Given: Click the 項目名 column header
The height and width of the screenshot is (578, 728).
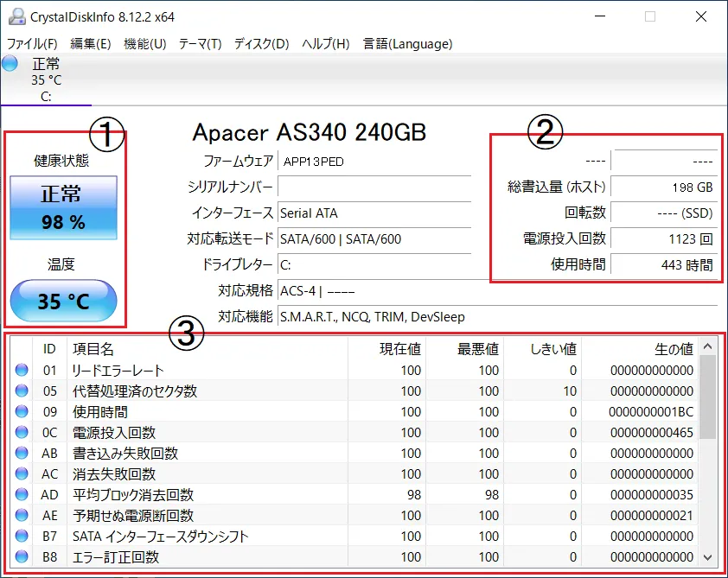Looking at the screenshot, I should (208, 349).
